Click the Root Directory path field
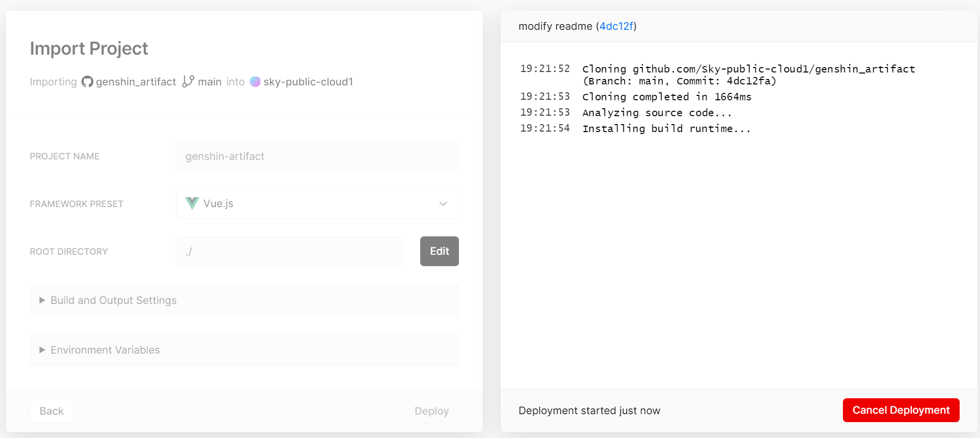This screenshot has width=980, height=438. point(289,251)
